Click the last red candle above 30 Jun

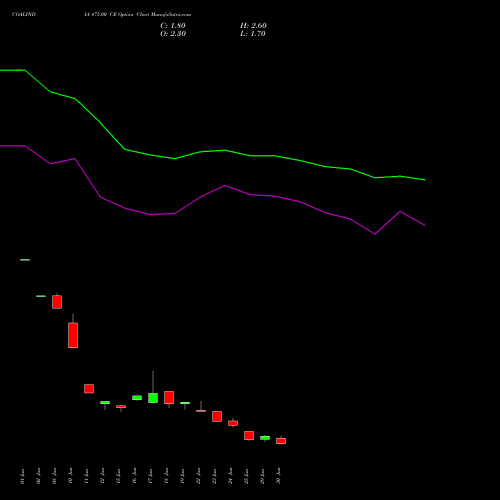281,441
